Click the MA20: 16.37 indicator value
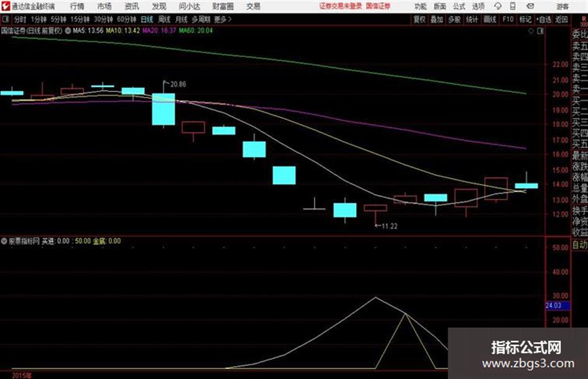Viewport: 588px width, 379px height. [x=159, y=30]
